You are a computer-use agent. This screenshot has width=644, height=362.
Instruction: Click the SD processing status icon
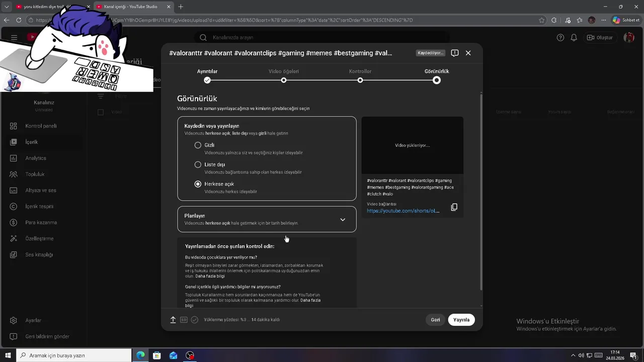(184, 320)
